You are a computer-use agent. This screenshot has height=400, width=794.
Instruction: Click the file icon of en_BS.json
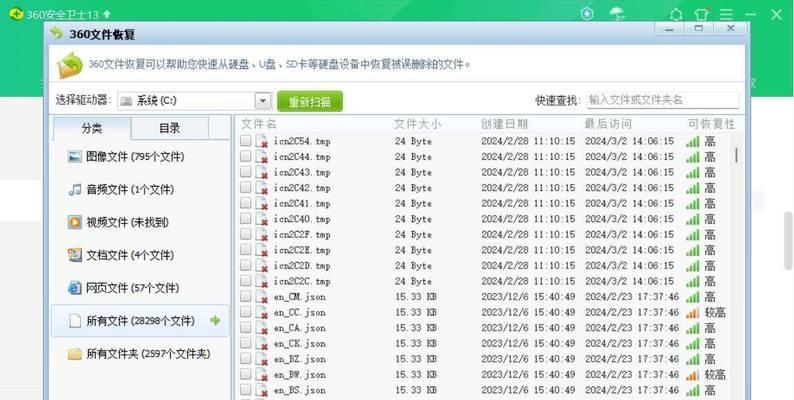pos(261,390)
